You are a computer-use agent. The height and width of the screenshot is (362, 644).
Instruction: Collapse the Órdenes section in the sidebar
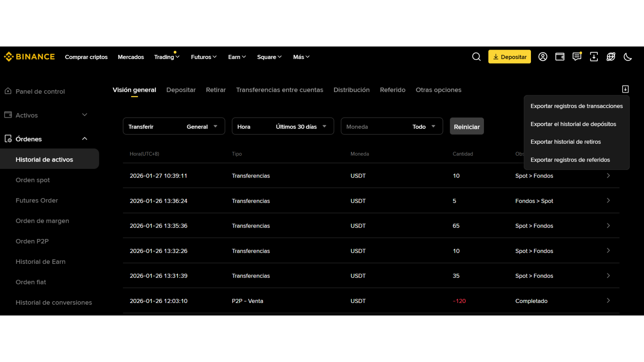click(x=85, y=138)
